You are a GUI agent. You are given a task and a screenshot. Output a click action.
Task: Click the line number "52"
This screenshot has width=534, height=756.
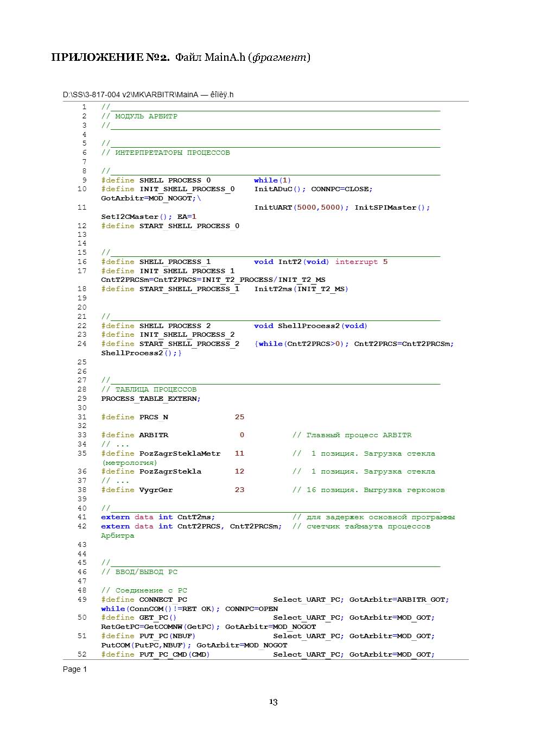pyautogui.click(x=82, y=654)
